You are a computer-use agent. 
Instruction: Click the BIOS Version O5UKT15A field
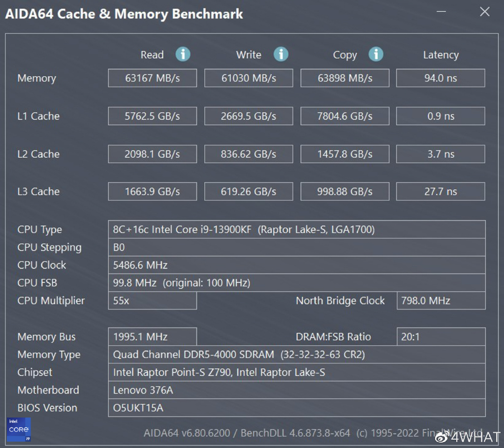(x=297, y=408)
